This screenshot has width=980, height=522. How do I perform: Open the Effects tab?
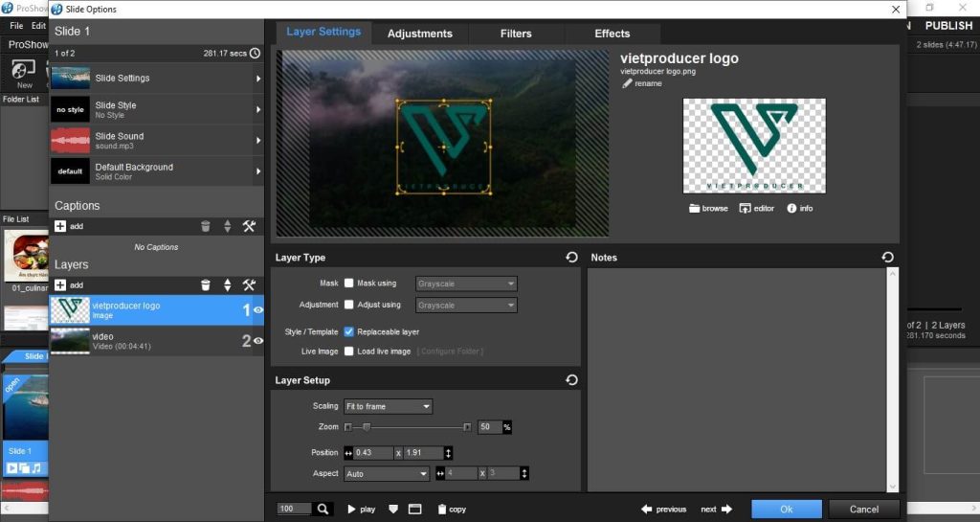click(x=612, y=34)
